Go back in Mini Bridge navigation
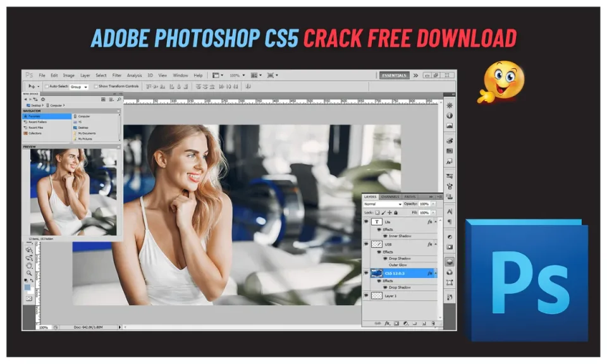The height and width of the screenshot is (364, 607). click(25, 99)
